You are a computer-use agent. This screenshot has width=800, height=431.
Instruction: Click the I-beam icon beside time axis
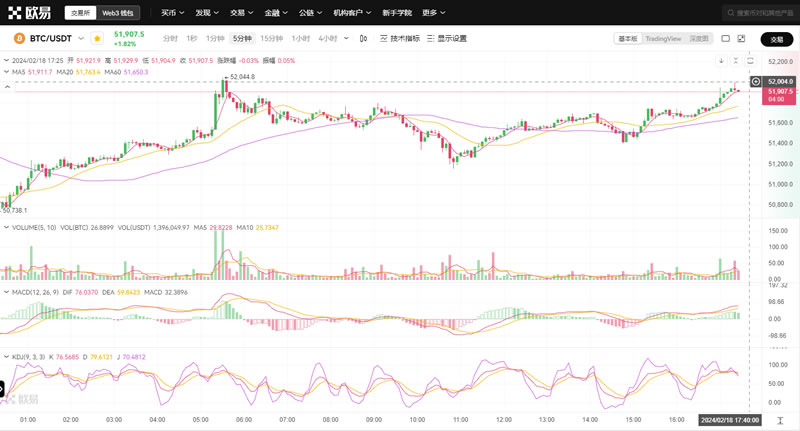tap(780, 420)
